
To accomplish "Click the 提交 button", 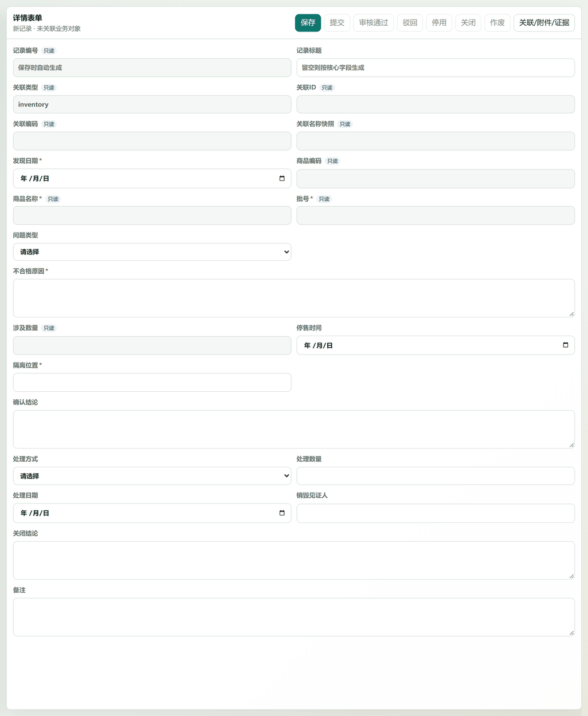I will [x=337, y=23].
